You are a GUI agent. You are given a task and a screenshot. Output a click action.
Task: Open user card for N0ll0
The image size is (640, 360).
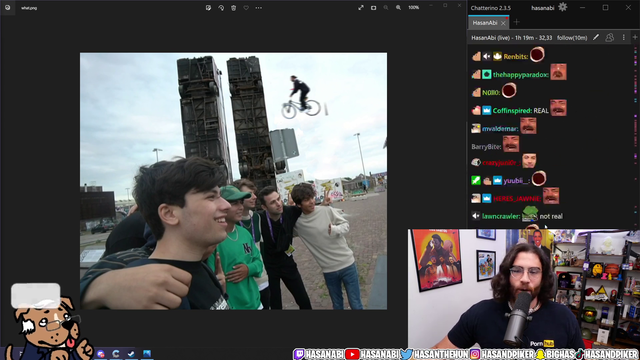491,93
